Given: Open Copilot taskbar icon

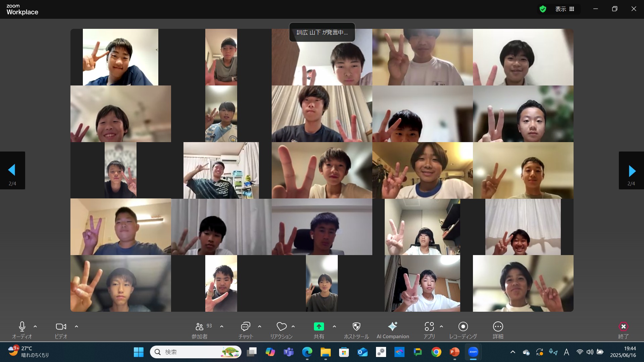Looking at the screenshot, I should coord(270,352).
